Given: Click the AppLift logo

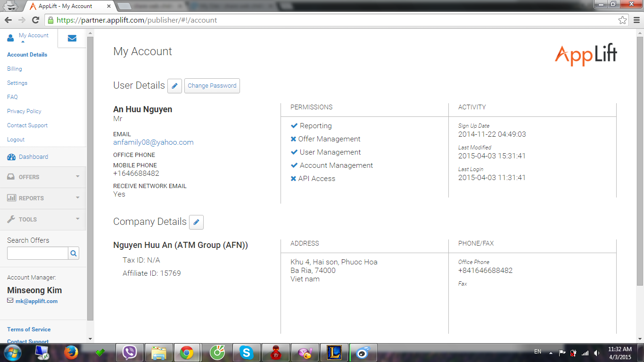Looking at the screenshot, I should tap(586, 55).
